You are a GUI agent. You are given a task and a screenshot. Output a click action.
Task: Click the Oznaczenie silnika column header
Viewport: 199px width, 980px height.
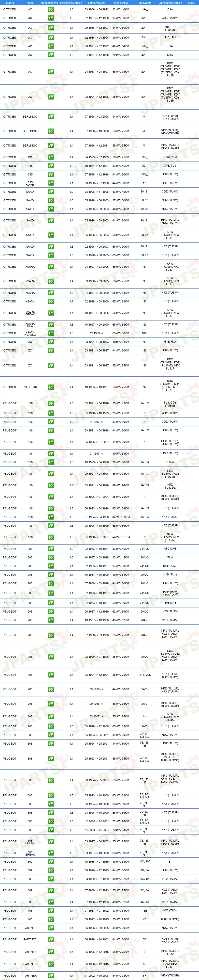click(170, 3)
